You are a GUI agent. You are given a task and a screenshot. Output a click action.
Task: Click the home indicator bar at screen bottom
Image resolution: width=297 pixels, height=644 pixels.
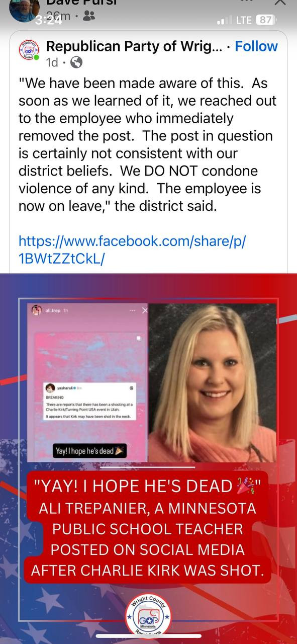148,636
